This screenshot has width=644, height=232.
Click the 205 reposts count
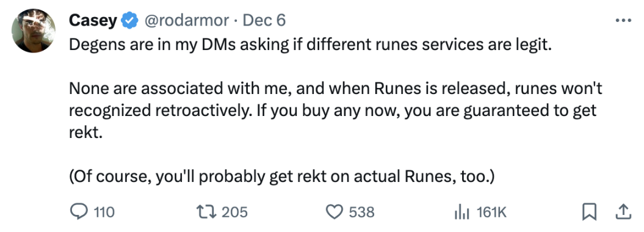tap(234, 212)
